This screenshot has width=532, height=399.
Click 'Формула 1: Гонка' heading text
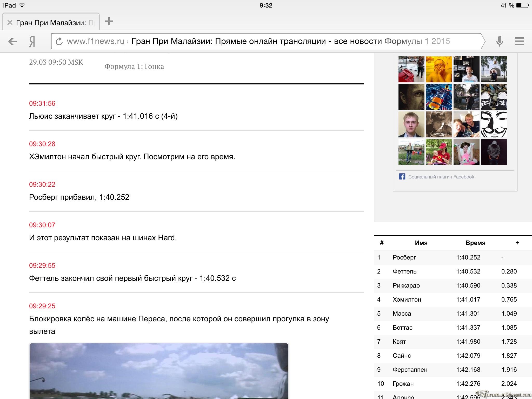[134, 66]
